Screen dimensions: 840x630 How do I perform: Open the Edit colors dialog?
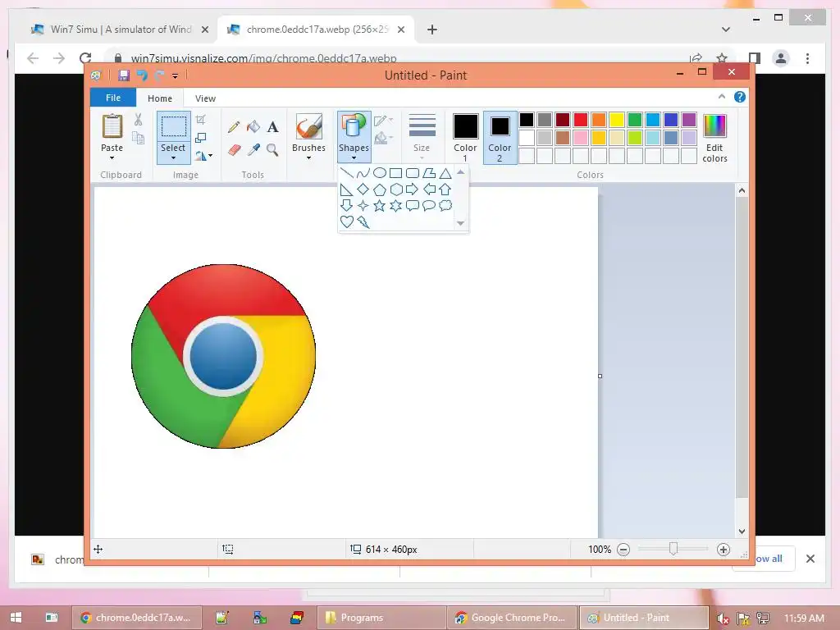point(714,138)
